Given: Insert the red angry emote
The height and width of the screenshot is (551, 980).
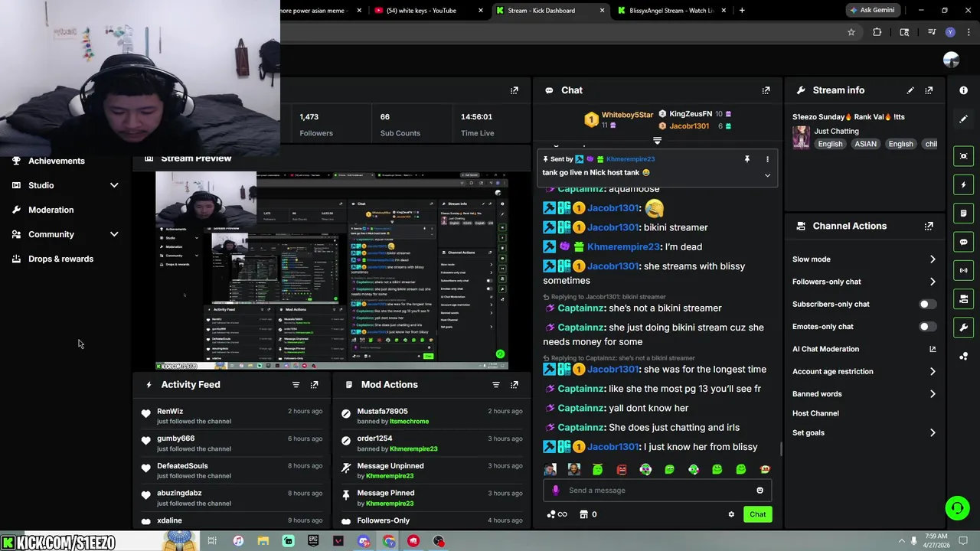Looking at the screenshot, I should [x=622, y=469].
